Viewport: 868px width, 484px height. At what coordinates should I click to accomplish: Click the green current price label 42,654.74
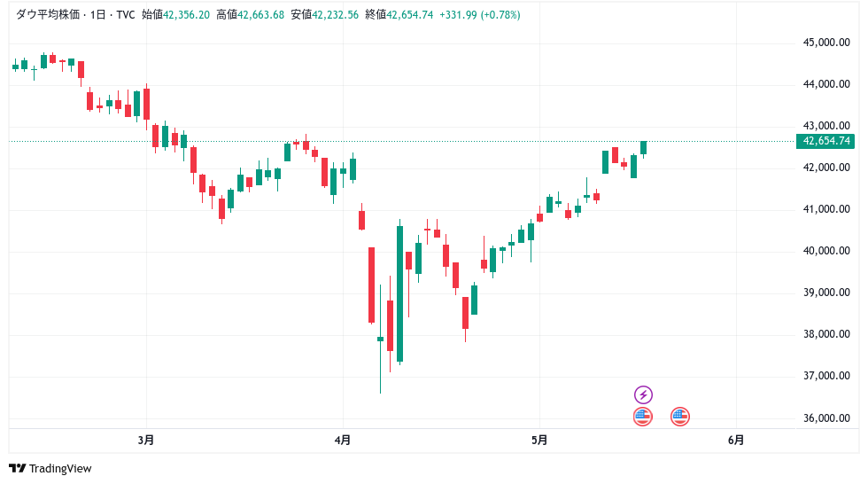[825, 141]
